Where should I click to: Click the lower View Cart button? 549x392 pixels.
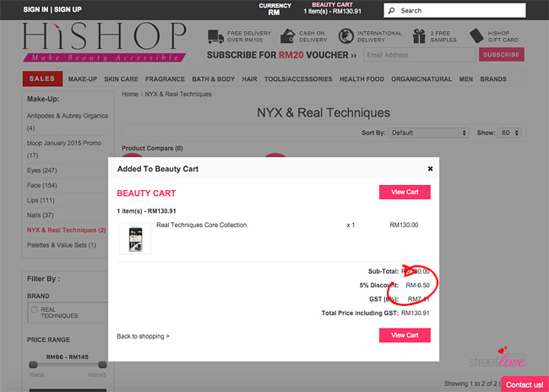[x=405, y=335]
